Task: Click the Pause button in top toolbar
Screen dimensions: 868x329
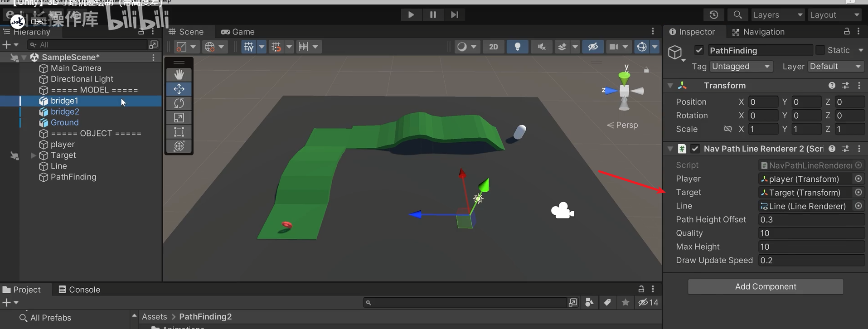Action: [433, 15]
